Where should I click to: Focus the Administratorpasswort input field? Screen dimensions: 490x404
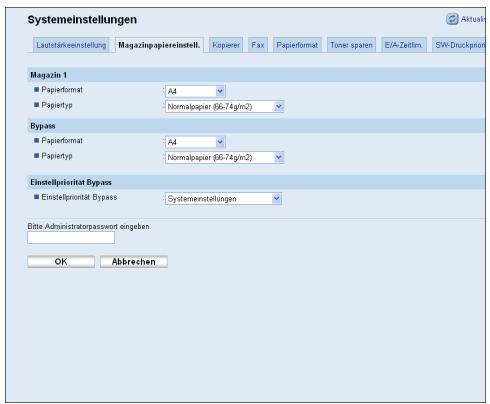(71, 238)
